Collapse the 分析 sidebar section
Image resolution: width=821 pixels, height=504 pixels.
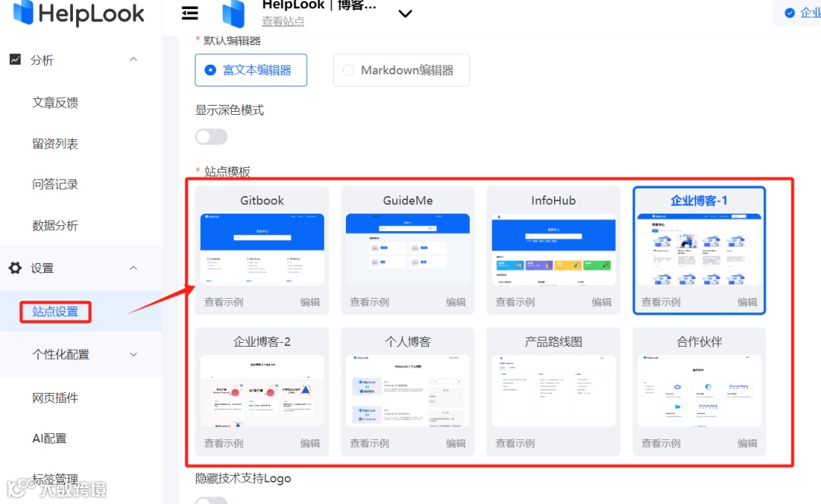[133, 59]
